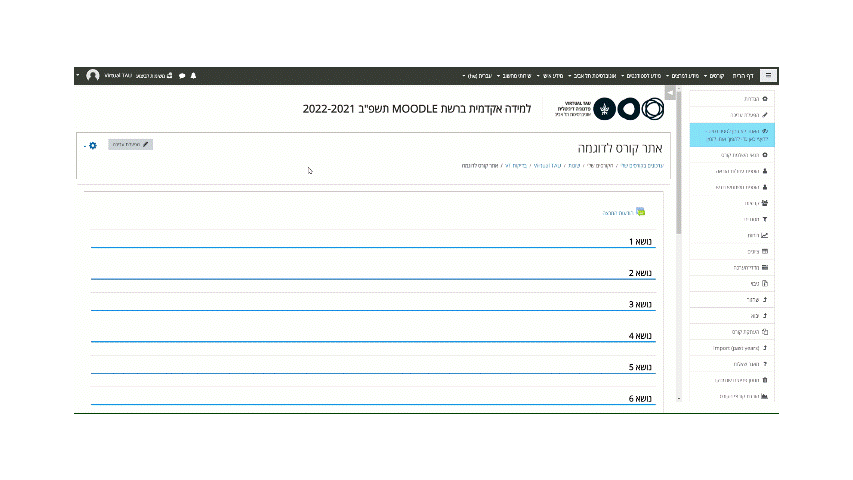Click the vertical scrollbar thumb of page

coord(678,163)
